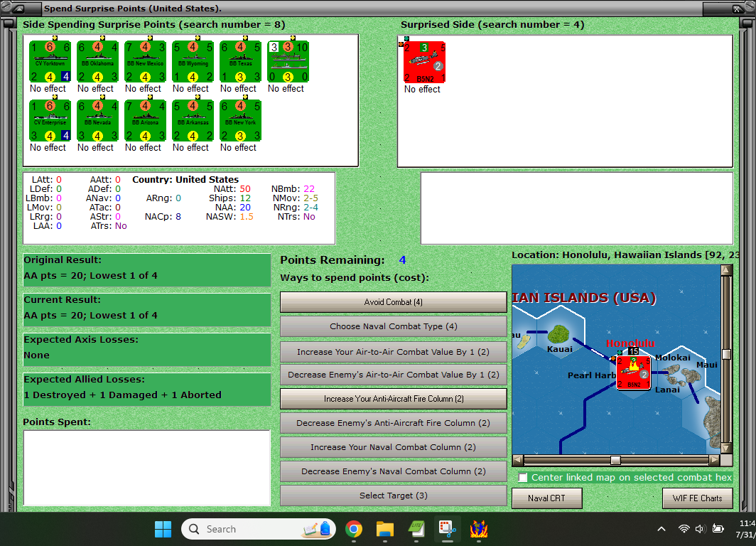Click Choose Naval Combat Type (4)
Image resolution: width=756 pixels, height=546 pixels.
(394, 326)
